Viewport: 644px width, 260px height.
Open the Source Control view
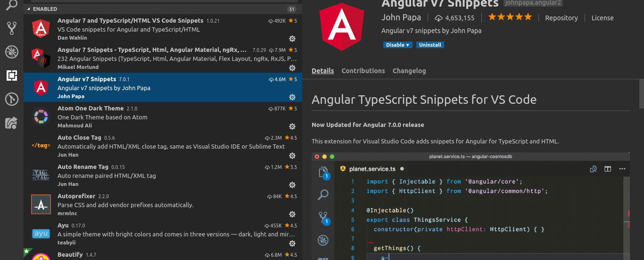tap(11, 28)
